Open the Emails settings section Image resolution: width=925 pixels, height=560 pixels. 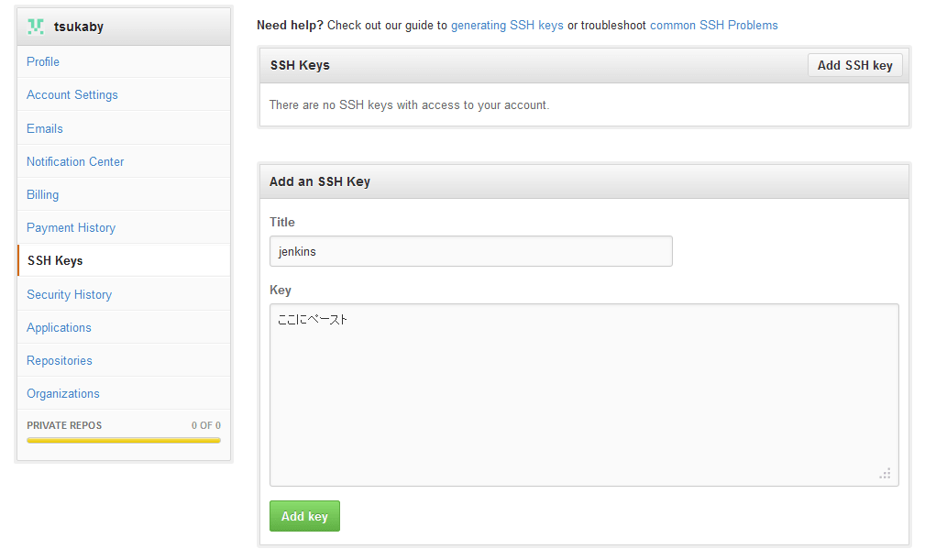(x=45, y=128)
